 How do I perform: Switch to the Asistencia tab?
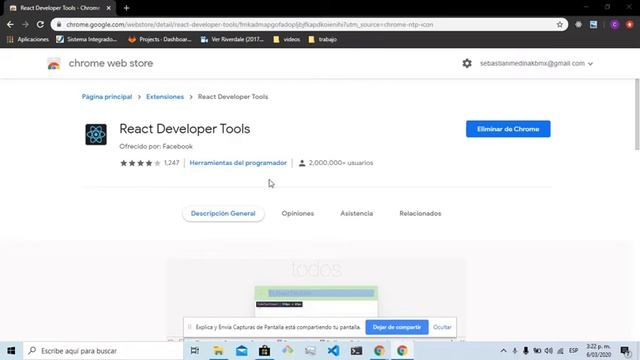(357, 213)
